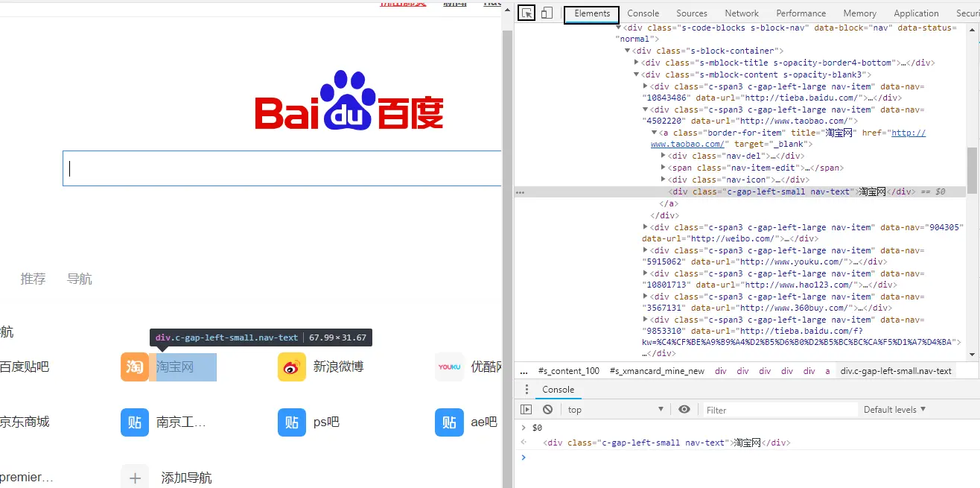Click the plus icon for 添加导航
Image resolution: width=980 pixels, height=488 pixels.
click(135, 478)
